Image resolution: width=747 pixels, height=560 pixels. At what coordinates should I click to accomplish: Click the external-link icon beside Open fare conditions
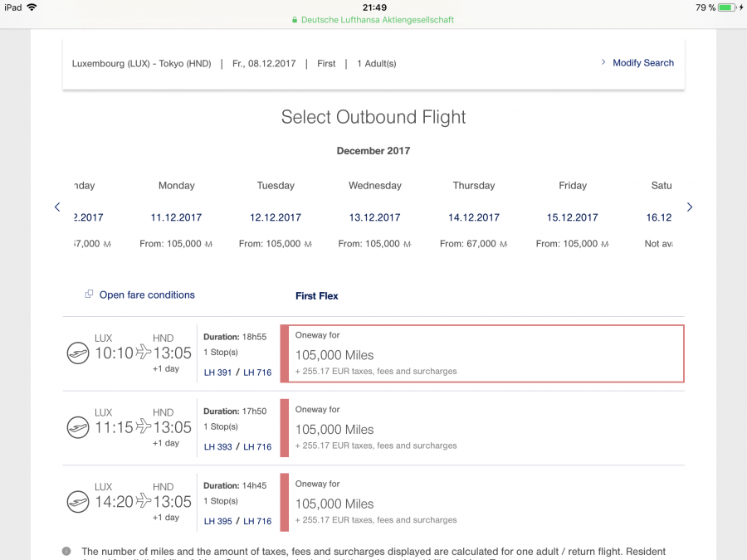point(89,295)
